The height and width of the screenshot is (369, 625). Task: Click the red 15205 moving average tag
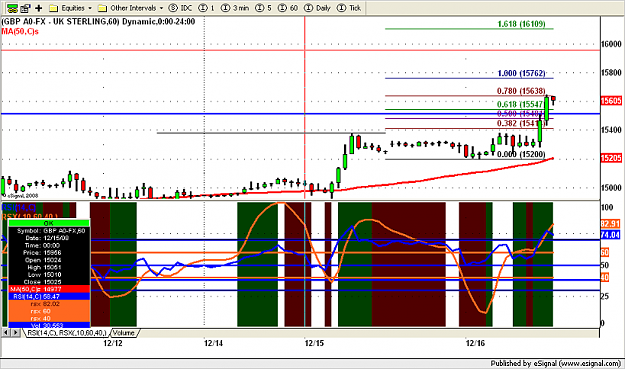coord(611,158)
